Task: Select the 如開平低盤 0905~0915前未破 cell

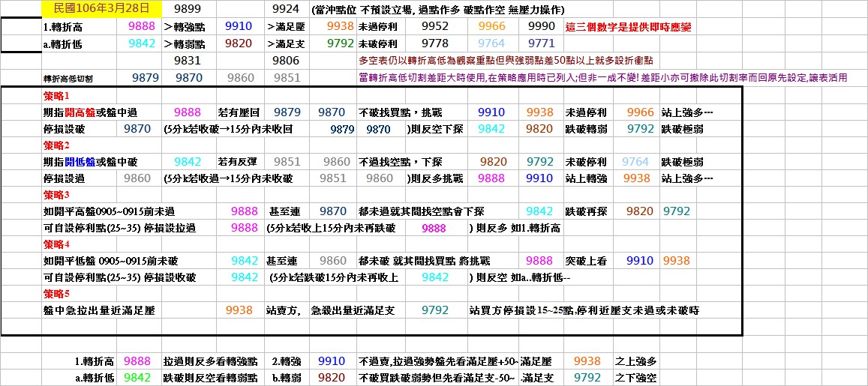Action: tap(110, 261)
